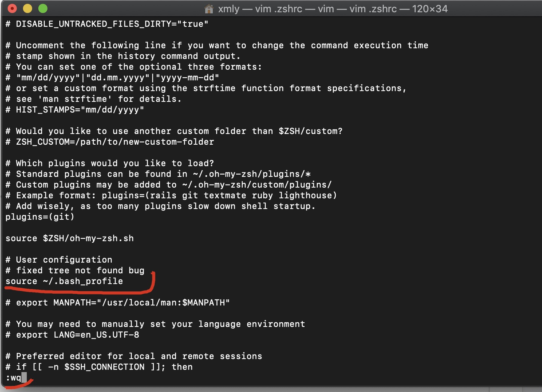Click the "source $ZSH/oh-my-zsh.sh" line
This screenshot has height=392, width=542.
click(70, 238)
